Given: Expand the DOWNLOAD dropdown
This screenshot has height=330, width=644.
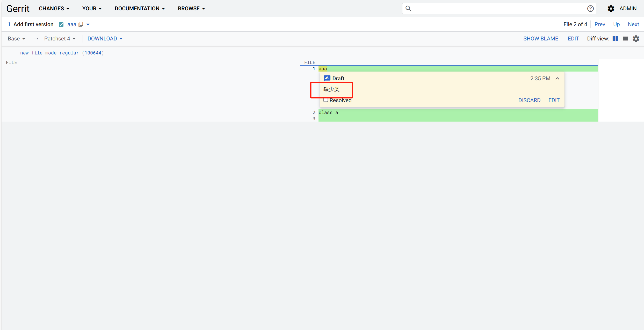Looking at the screenshot, I should click(105, 38).
